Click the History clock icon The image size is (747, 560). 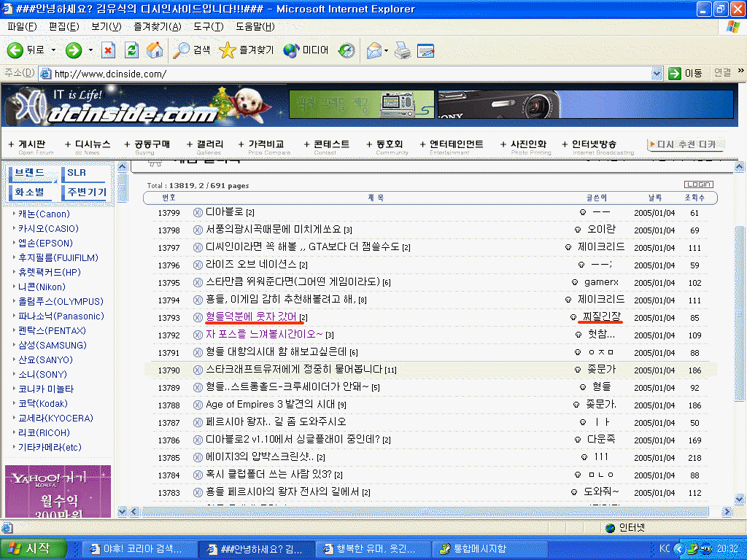pos(347,50)
